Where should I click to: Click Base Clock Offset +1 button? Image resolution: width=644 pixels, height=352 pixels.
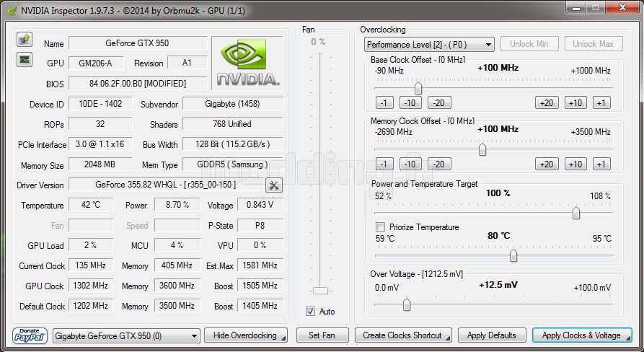[x=601, y=102]
